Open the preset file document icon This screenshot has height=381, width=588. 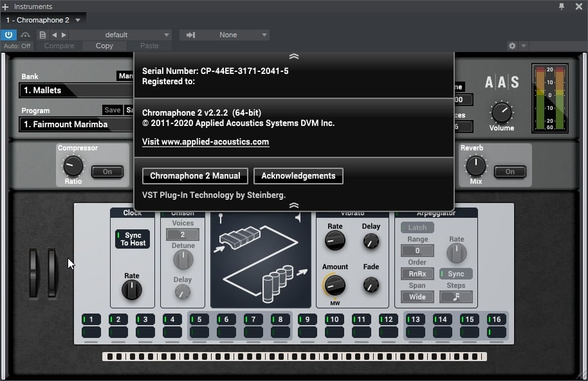(x=42, y=35)
